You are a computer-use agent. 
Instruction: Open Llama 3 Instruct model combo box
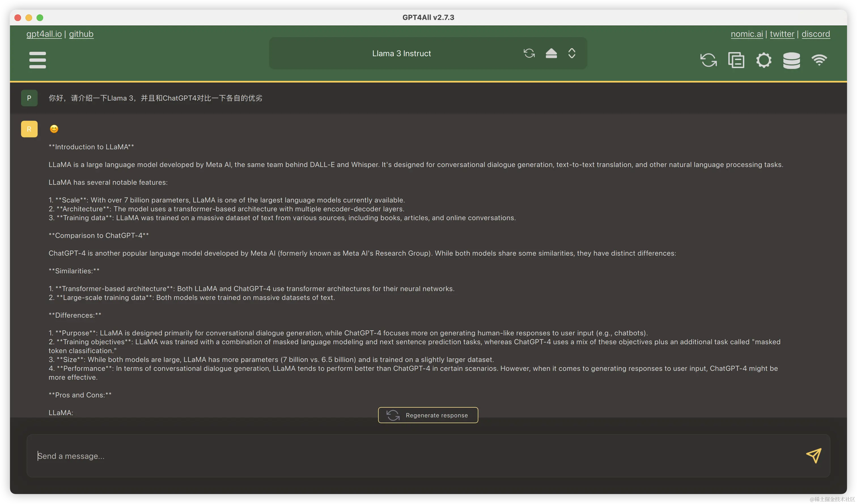coord(401,53)
